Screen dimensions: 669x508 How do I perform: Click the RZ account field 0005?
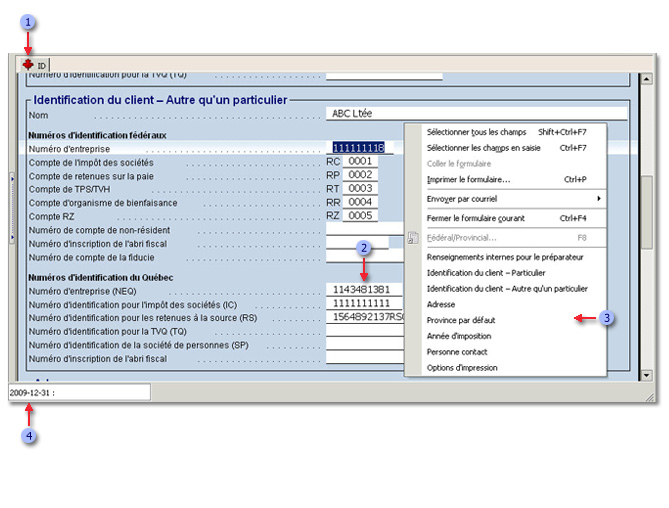(x=360, y=216)
